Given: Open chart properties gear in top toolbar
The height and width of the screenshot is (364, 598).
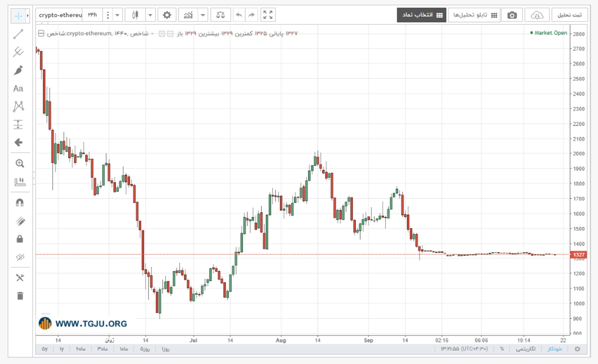Looking at the screenshot, I should tap(167, 15).
